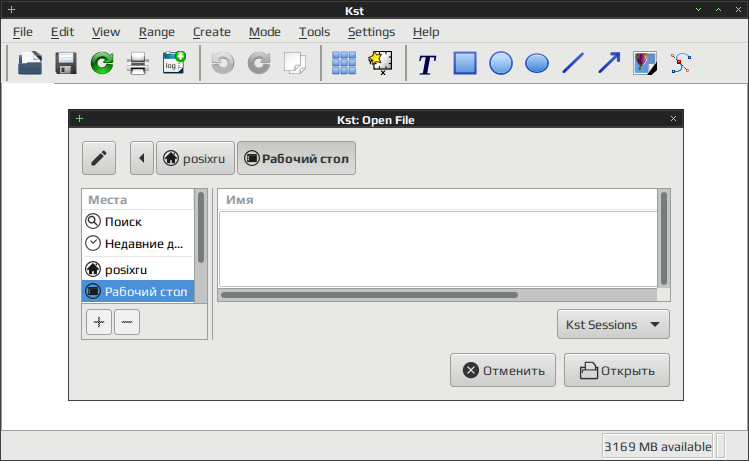Click the grayed-out undo arrow
Screen dimensions: 749x461
223,63
